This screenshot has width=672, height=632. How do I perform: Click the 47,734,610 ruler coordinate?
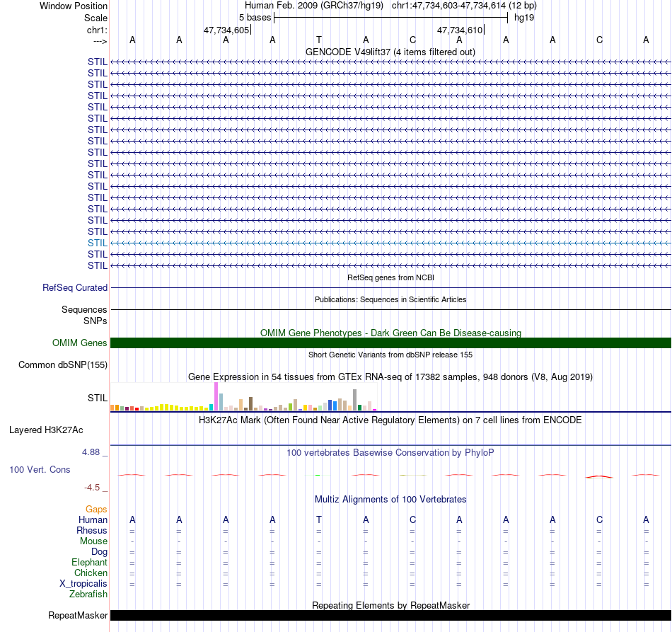(x=460, y=30)
